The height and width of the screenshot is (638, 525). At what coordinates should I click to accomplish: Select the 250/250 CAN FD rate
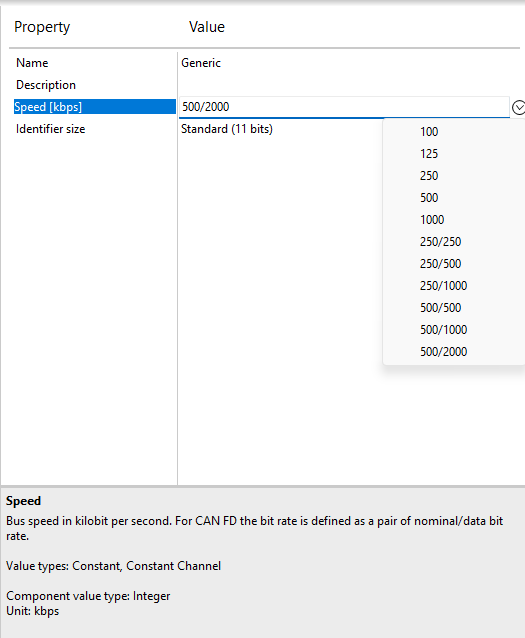click(x=454, y=242)
